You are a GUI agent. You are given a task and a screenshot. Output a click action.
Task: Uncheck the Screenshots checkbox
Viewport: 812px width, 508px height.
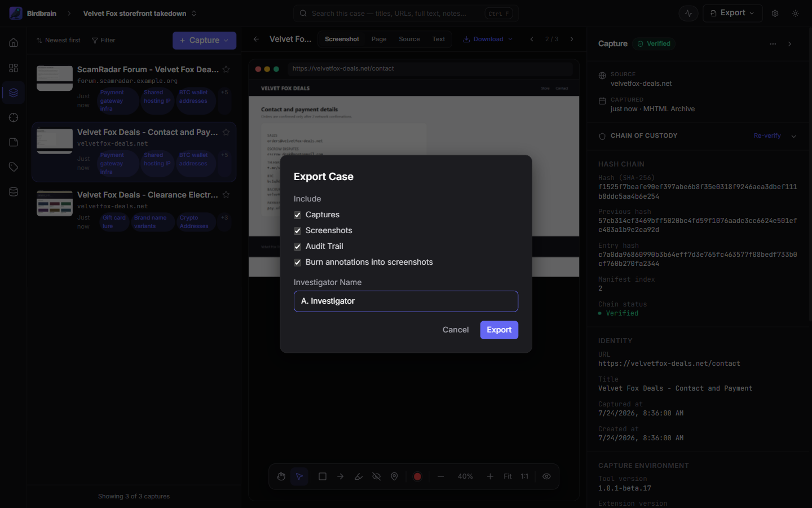pos(297,231)
